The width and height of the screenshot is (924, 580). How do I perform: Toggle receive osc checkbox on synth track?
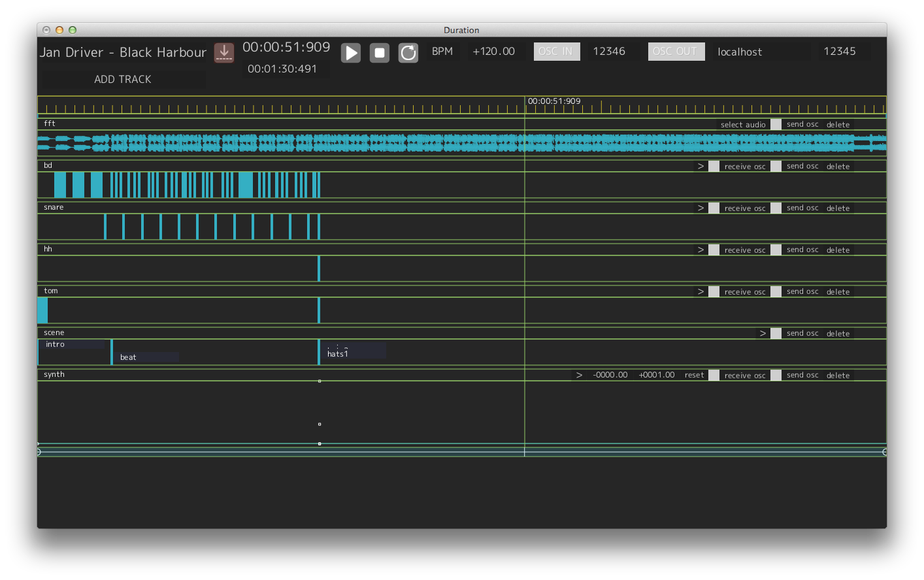[714, 376]
